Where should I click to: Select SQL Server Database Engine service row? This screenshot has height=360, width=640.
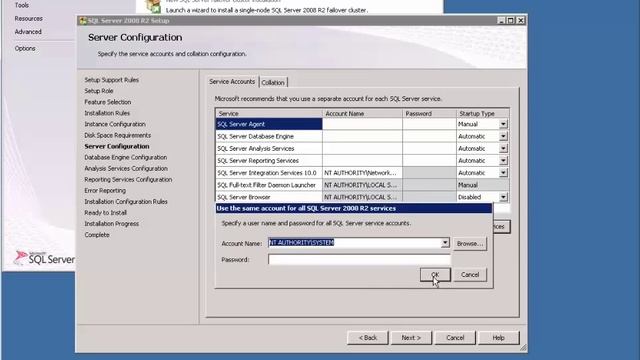point(269,136)
